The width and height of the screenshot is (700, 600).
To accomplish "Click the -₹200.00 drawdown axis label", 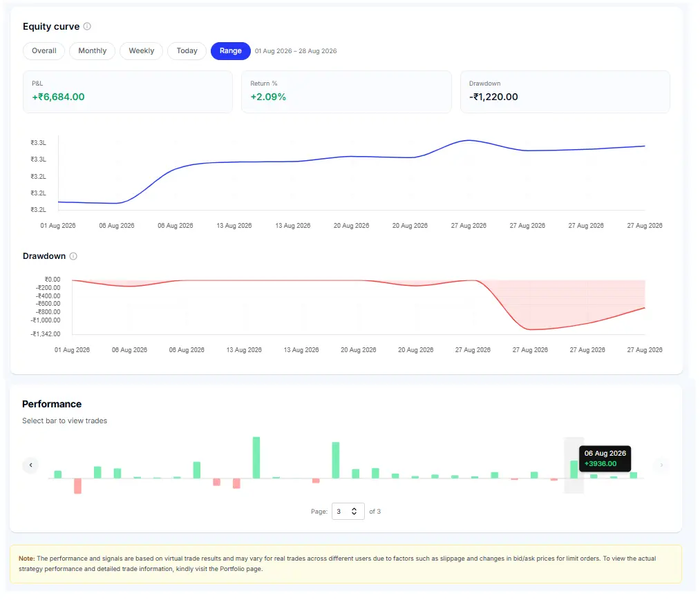I will pyautogui.click(x=48, y=288).
